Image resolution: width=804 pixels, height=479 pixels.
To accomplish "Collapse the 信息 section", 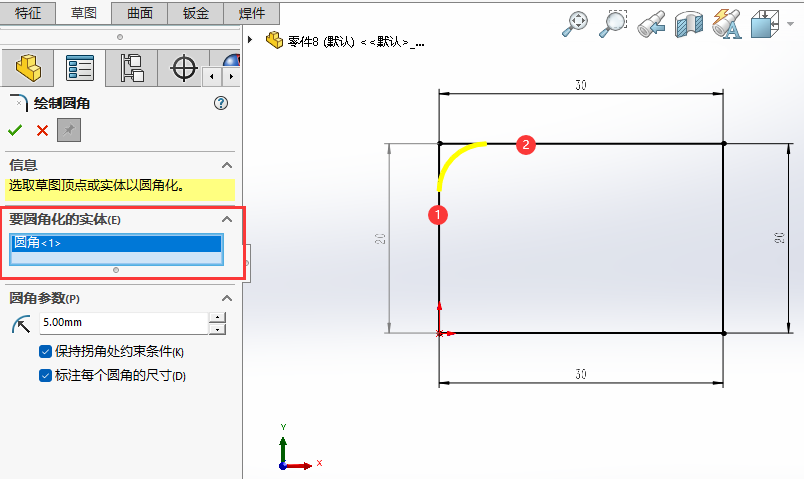I will [x=227, y=165].
